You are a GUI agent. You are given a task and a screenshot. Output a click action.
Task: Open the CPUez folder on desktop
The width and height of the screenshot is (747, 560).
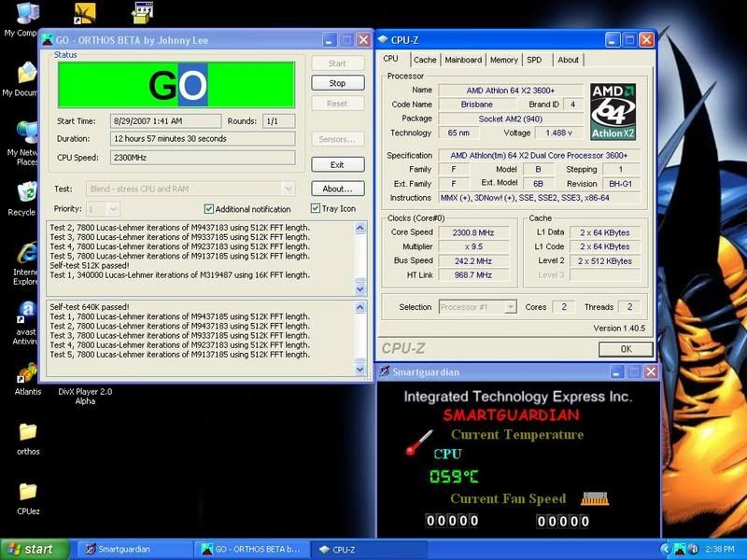point(28,492)
